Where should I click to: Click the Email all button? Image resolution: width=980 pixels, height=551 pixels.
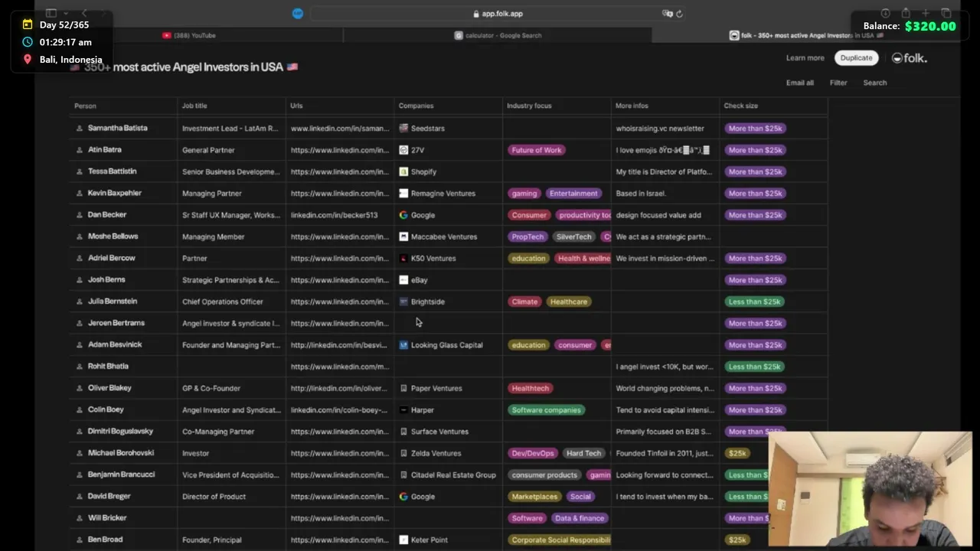(800, 83)
